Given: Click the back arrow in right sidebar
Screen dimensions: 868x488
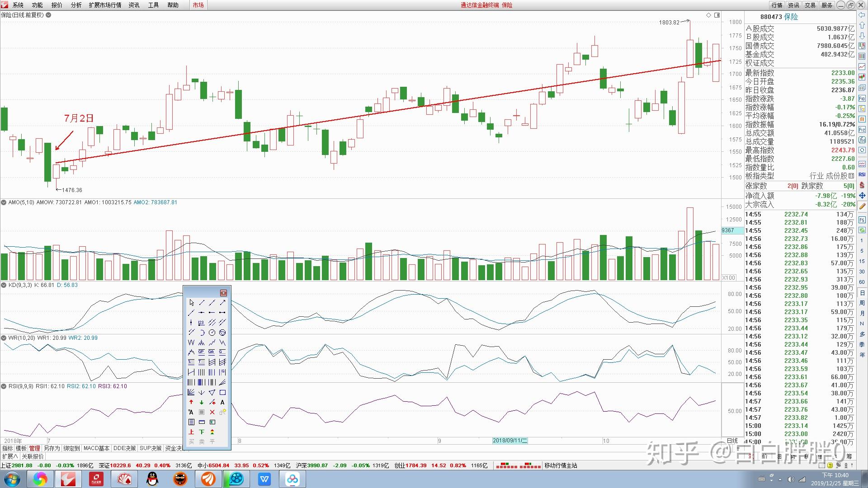Looking at the screenshot, I should coord(862,15).
